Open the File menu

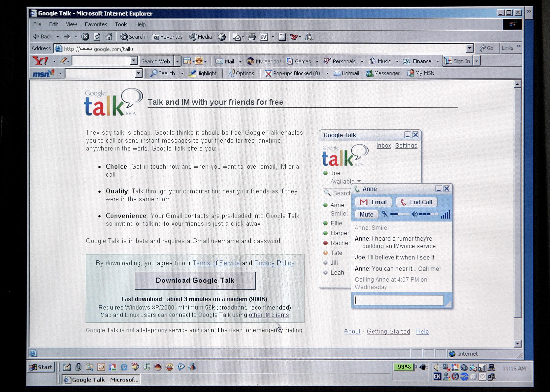coord(37,24)
